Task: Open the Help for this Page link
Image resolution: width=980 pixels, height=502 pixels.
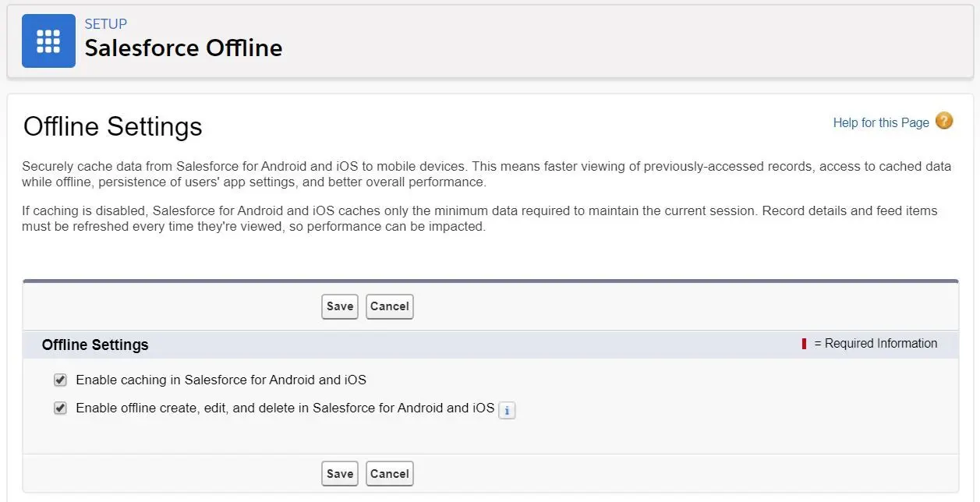Action: [881, 122]
